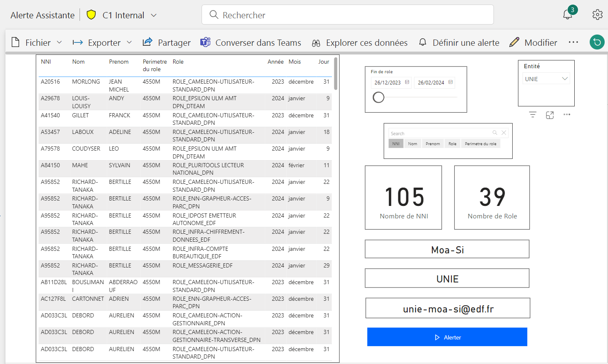Click the yellow sensitivity shield icon
The height and width of the screenshot is (364, 608).
click(x=91, y=15)
